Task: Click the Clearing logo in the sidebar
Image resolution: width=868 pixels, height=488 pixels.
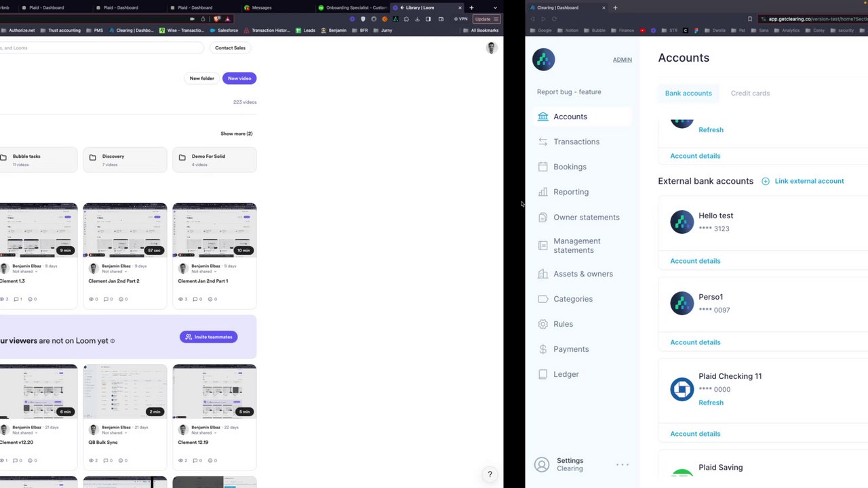Action: [544, 60]
